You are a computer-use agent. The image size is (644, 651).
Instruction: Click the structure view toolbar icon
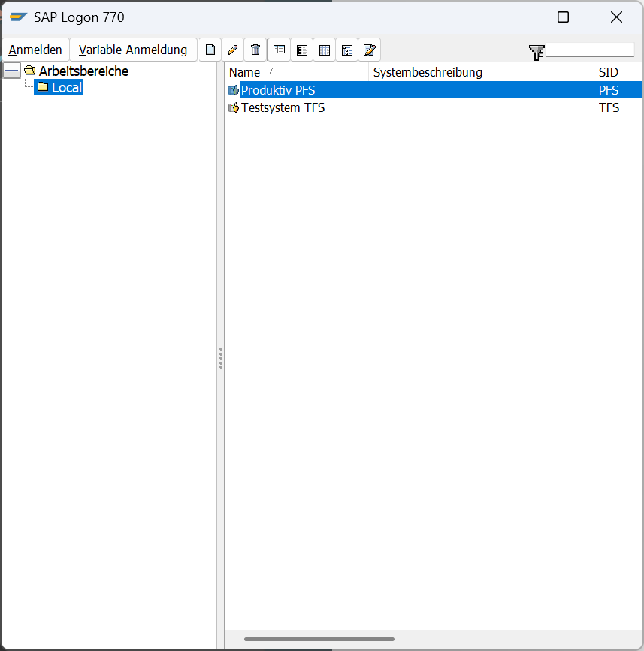coord(346,50)
